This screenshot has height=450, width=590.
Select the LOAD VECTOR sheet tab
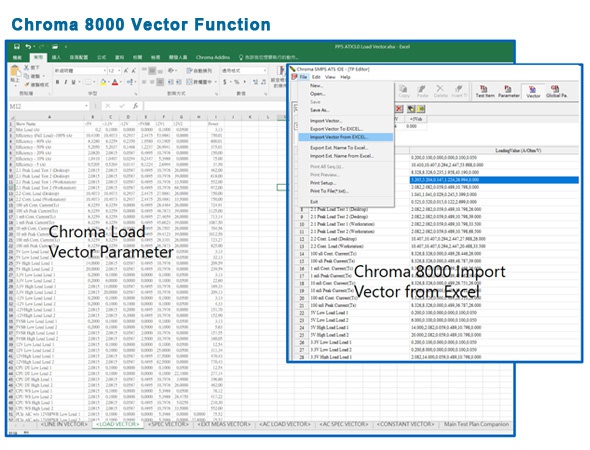point(117,424)
